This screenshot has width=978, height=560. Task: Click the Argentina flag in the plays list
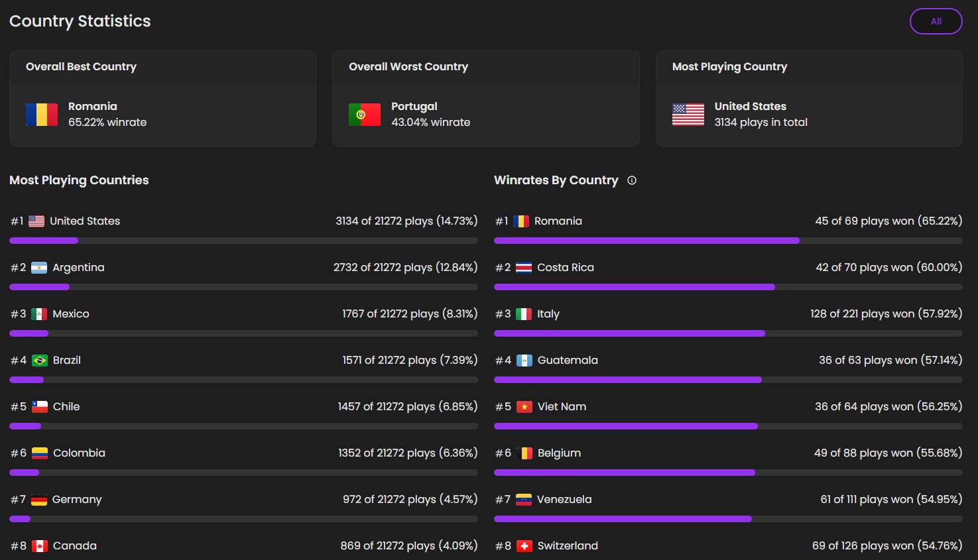click(39, 268)
